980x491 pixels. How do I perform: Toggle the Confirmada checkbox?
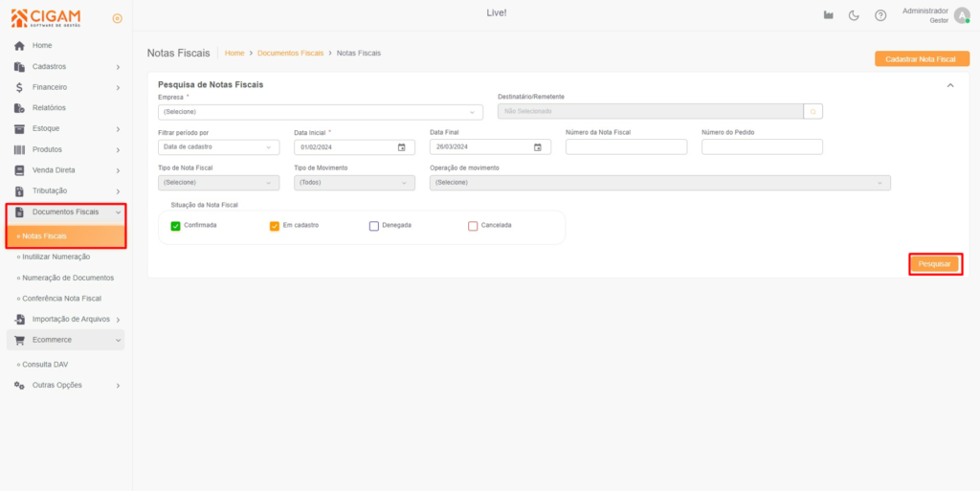coord(176,226)
